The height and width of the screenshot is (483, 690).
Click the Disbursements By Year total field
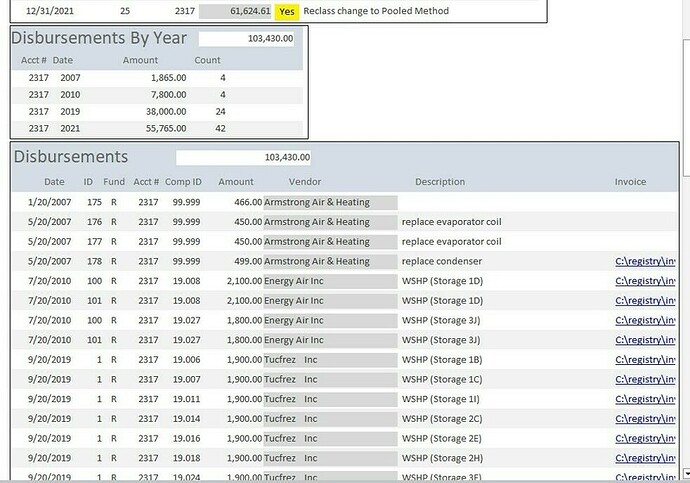[x=246, y=39]
